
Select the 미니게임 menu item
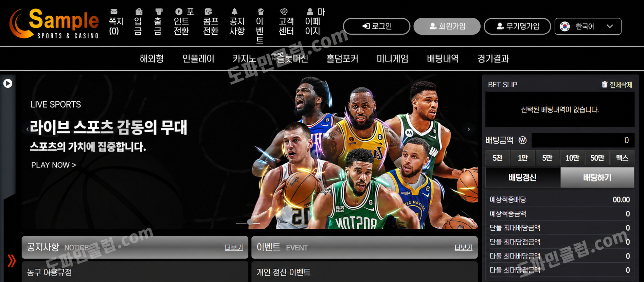tap(392, 58)
